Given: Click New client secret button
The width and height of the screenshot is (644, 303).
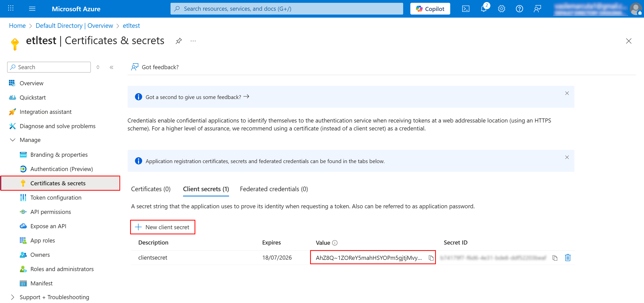Looking at the screenshot, I should [x=163, y=227].
